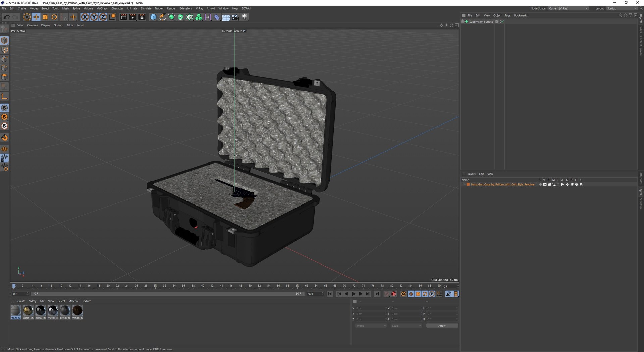Click the Camera object icon
The width and height of the screenshot is (644, 352).
tap(235, 17)
